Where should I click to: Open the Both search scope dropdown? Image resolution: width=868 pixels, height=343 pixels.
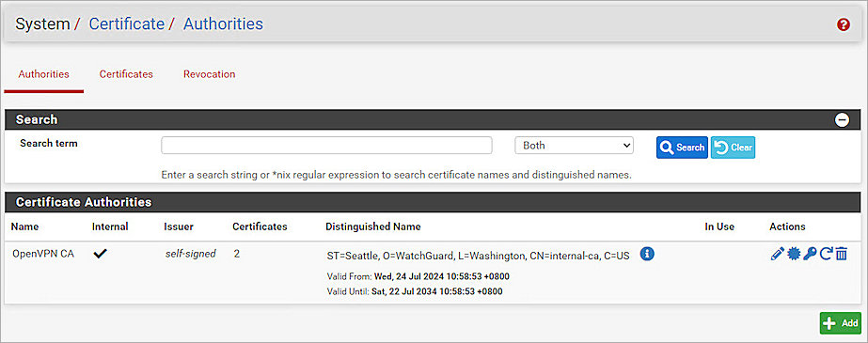[x=574, y=146]
